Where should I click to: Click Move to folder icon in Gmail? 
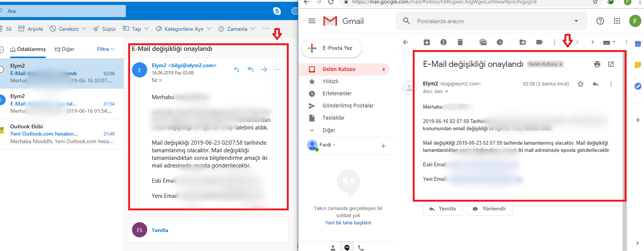[x=523, y=42]
